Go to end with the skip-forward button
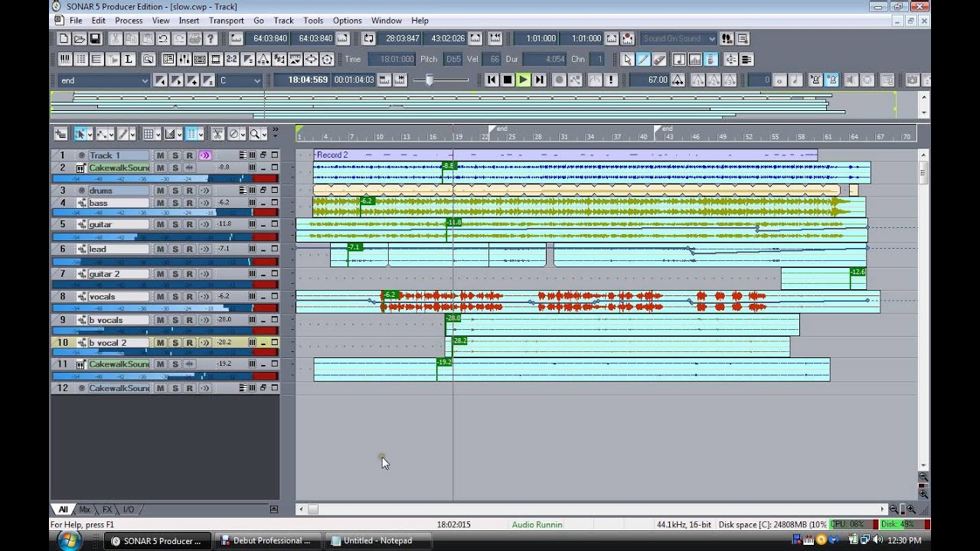Image resolution: width=980 pixels, height=551 pixels. point(539,80)
